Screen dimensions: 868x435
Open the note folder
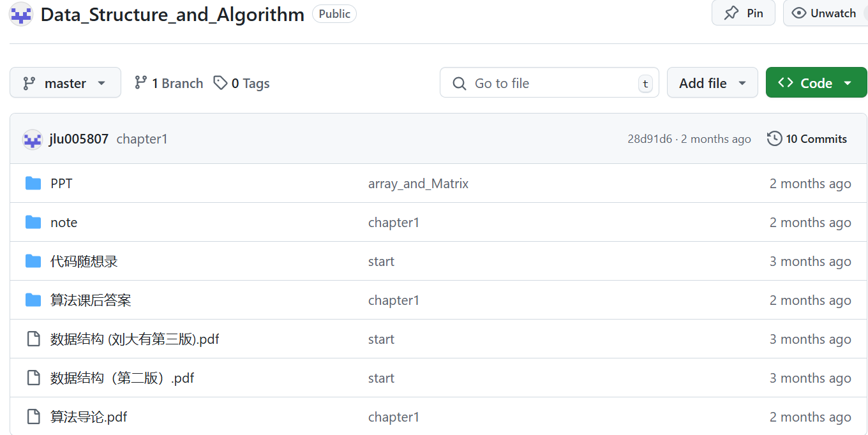point(64,223)
